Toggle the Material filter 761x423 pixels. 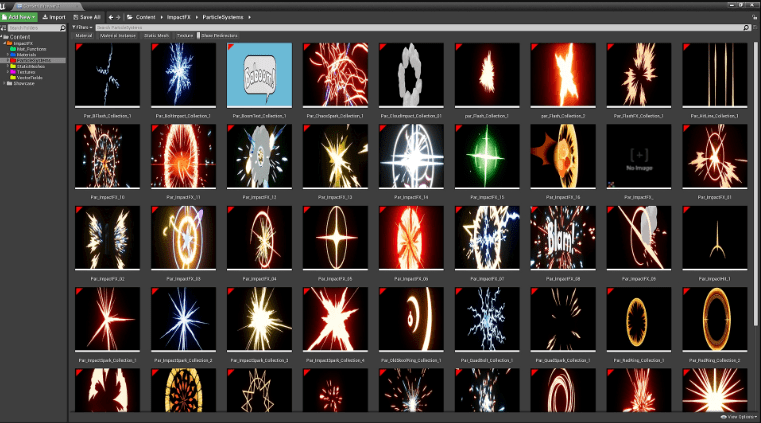pos(83,36)
